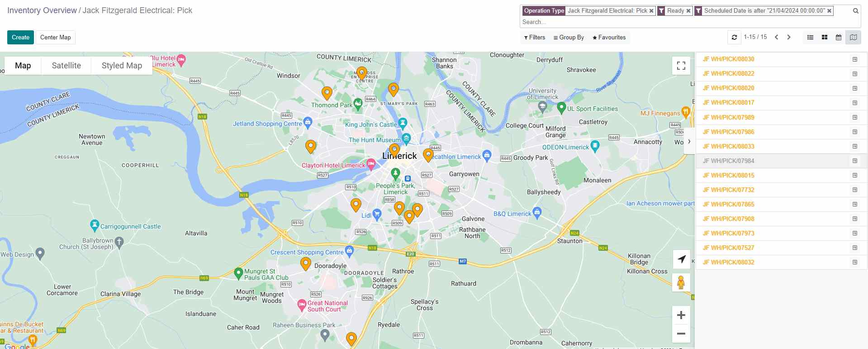Switch to Styled Map tab
The image size is (868, 349).
click(x=122, y=66)
